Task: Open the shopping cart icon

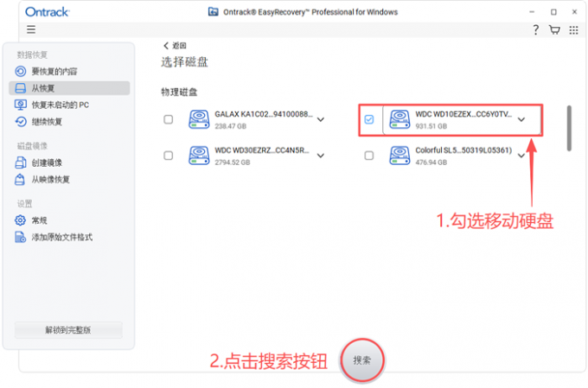Action: coord(554,29)
